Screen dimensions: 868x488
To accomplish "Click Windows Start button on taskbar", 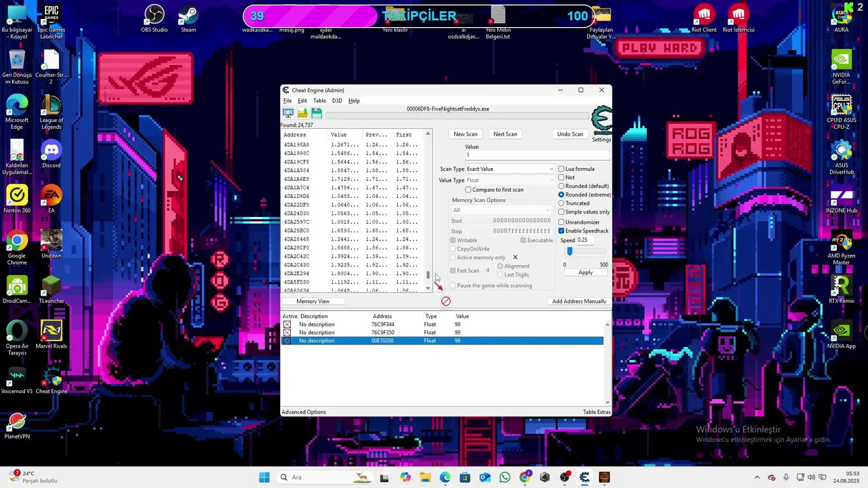I will pos(264,477).
